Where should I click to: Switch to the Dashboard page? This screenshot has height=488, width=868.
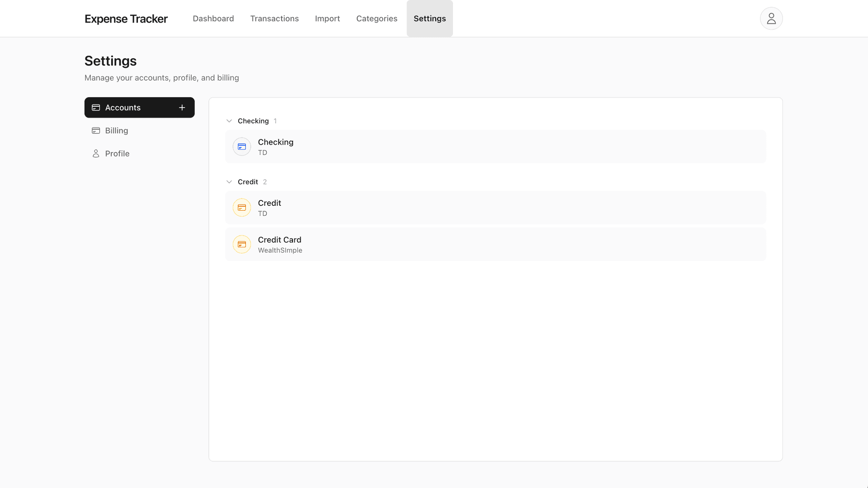click(213, 18)
